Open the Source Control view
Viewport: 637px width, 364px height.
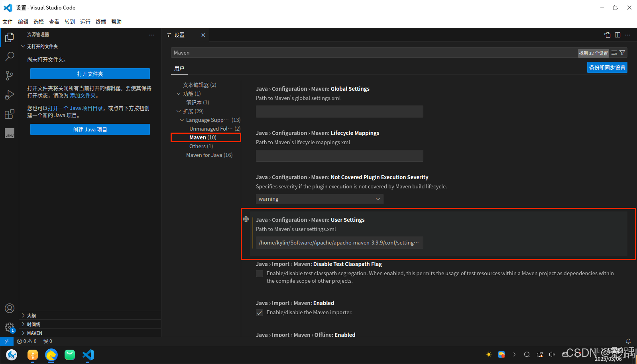pyautogui.click(x=10, y=76)
